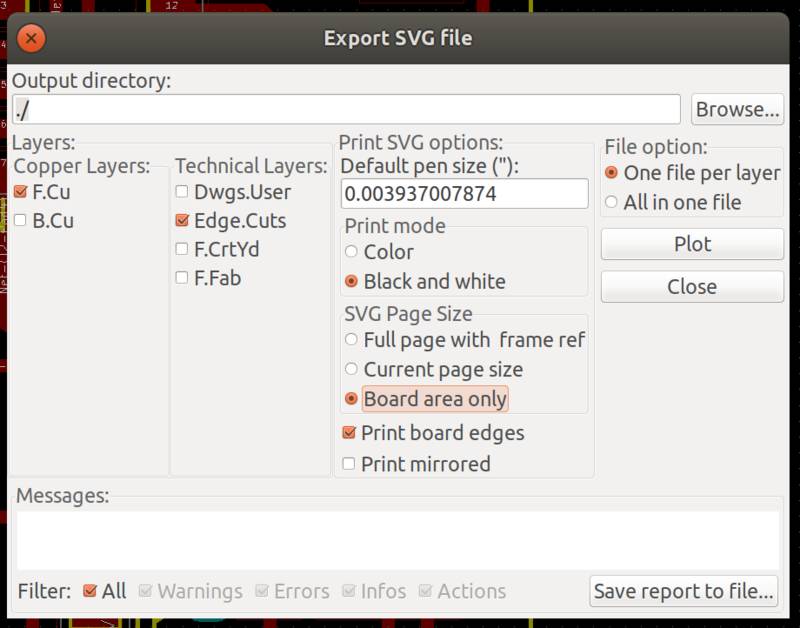Select Color print mode
800x628 pixels.
352,253
